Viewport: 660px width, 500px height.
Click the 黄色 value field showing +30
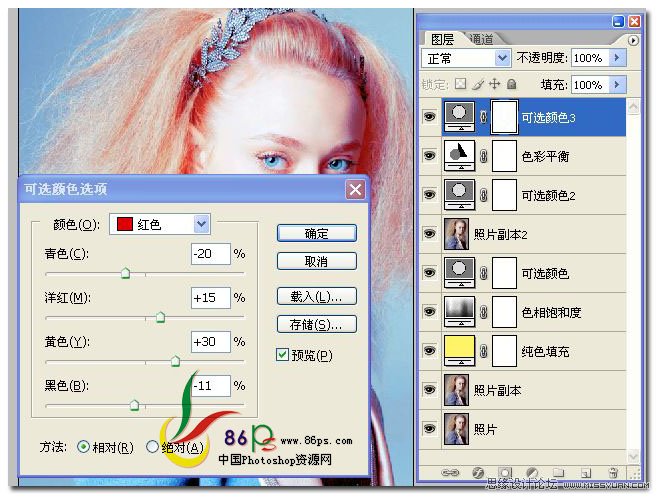210,341
